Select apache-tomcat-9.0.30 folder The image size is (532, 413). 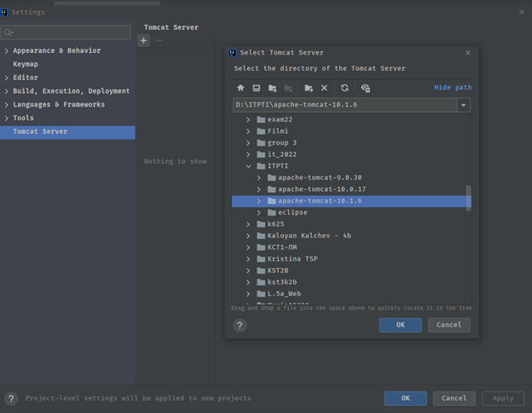tap(320, 177)
